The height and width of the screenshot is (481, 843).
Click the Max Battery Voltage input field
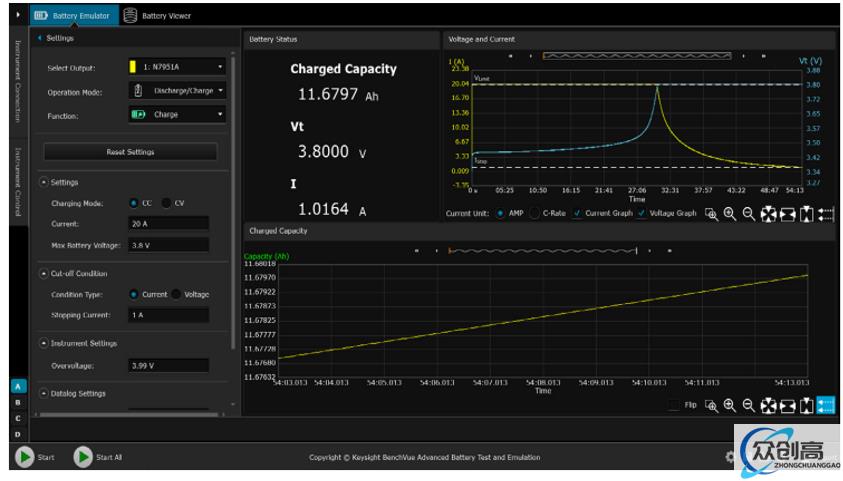coord(168,244)
